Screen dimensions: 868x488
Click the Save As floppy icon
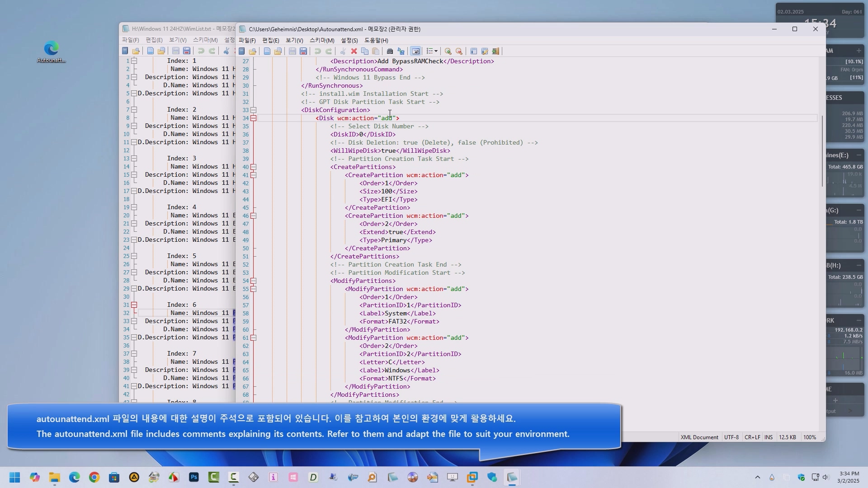pyautogui.click(x=303, y=51)
